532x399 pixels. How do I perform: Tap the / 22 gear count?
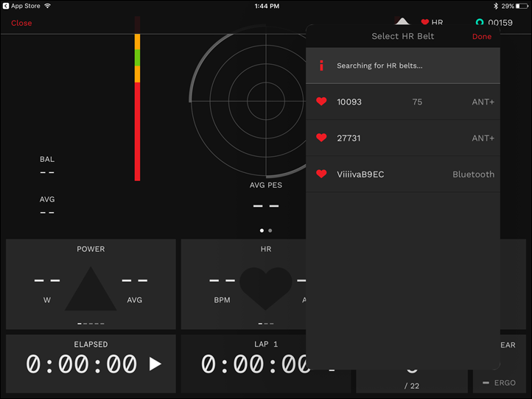412,386
